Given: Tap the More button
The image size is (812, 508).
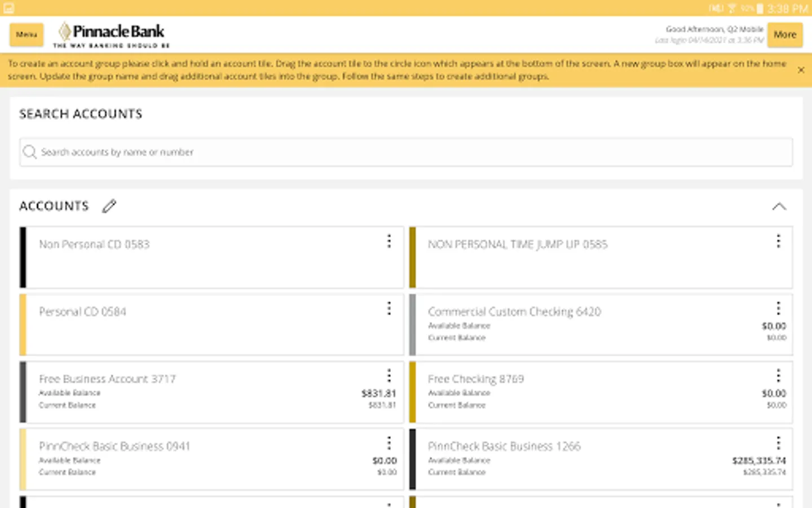Looking at the screenshot, I should click(x=785, y=35).
